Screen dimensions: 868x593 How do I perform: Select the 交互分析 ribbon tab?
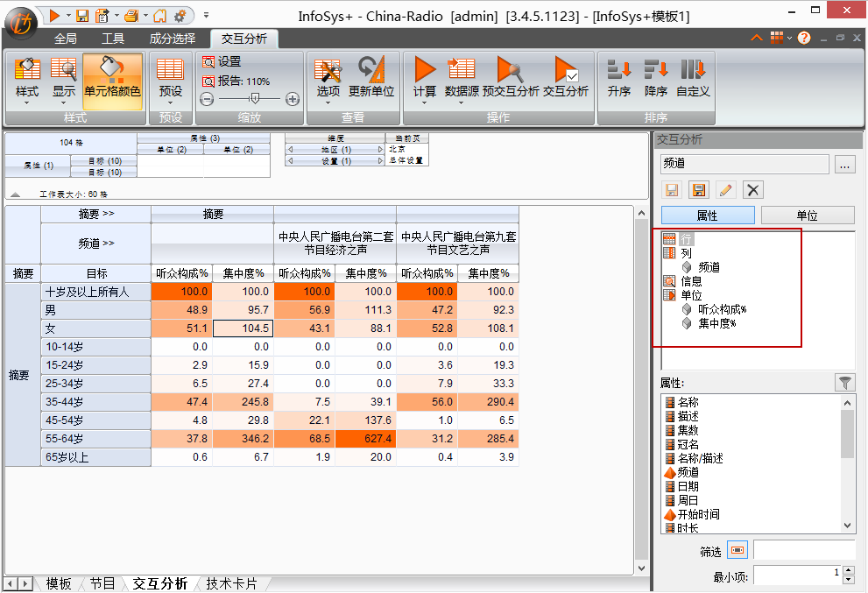coord(244,39)
